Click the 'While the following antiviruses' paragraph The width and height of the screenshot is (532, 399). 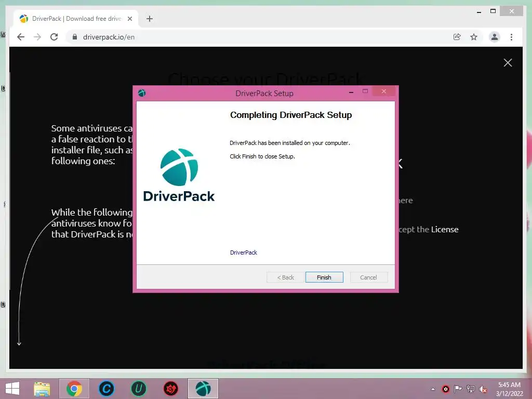point(92,223)
